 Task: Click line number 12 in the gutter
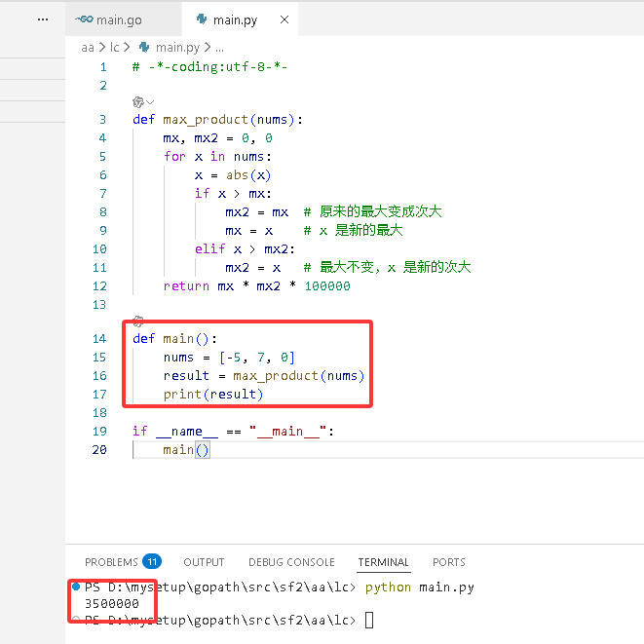99,285
